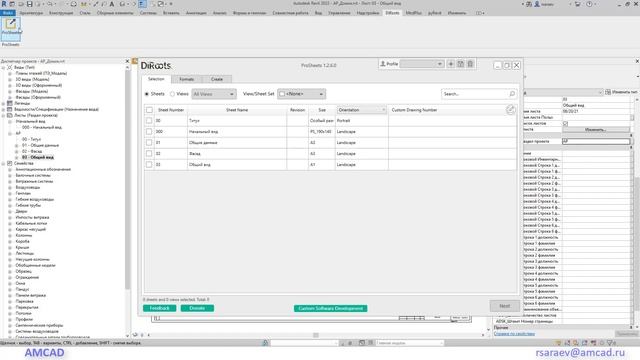The height and width of the screenshot is (360, 640).
Task: Open the Справка по свойствам link
Action: [x=514, y=334]
